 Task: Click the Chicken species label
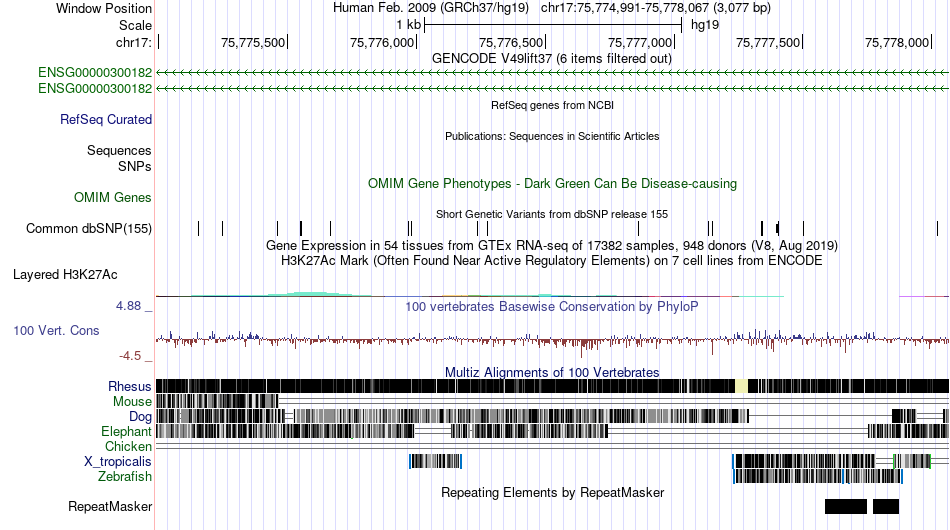click(128, 446)
